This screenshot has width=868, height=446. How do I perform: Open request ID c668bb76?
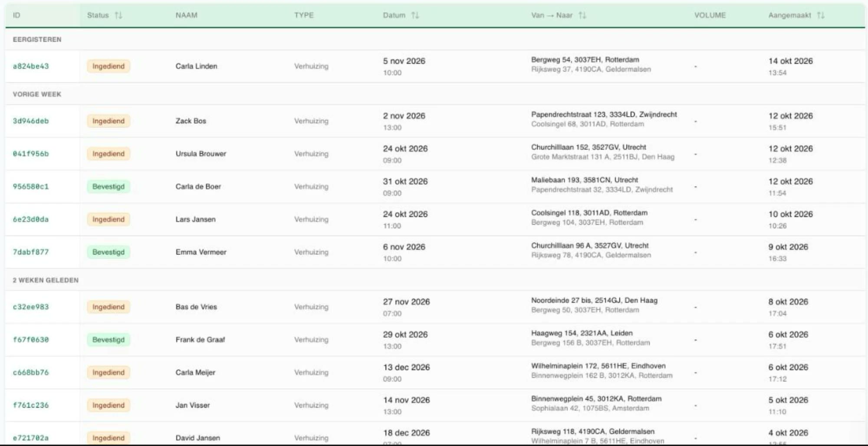point(31,373)
